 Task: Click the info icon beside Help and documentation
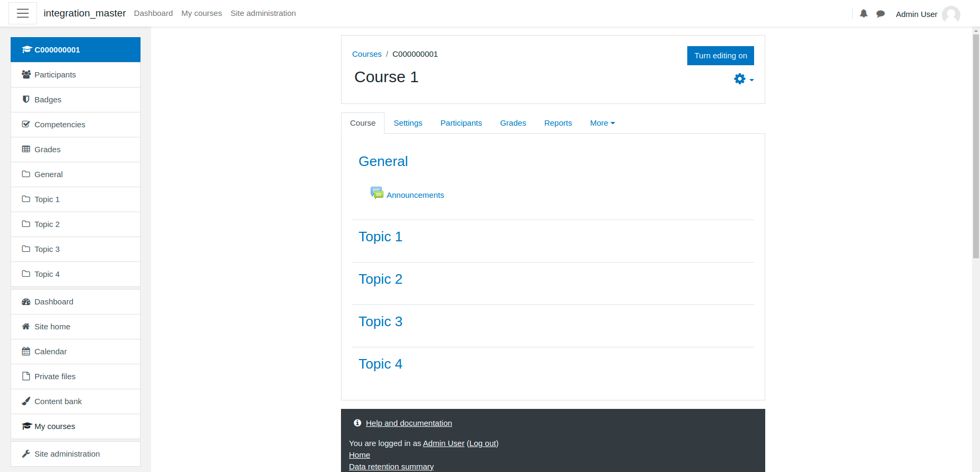point(357,423)
